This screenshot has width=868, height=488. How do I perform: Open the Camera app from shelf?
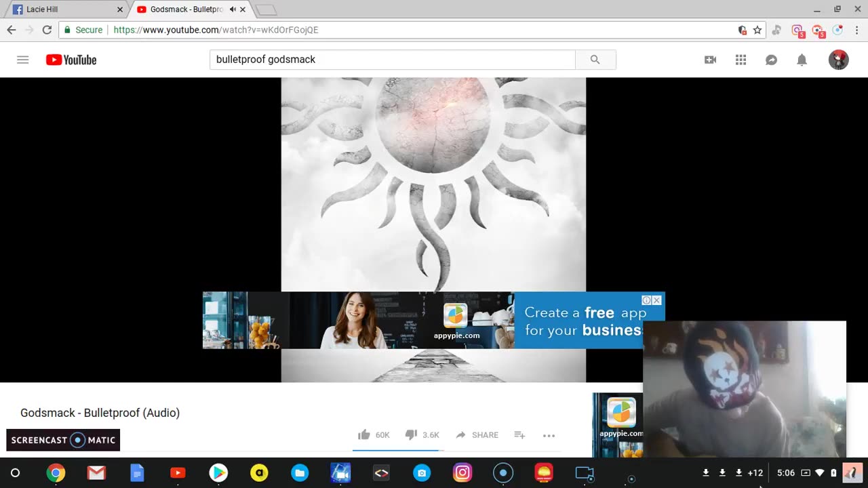click(422, 473)
